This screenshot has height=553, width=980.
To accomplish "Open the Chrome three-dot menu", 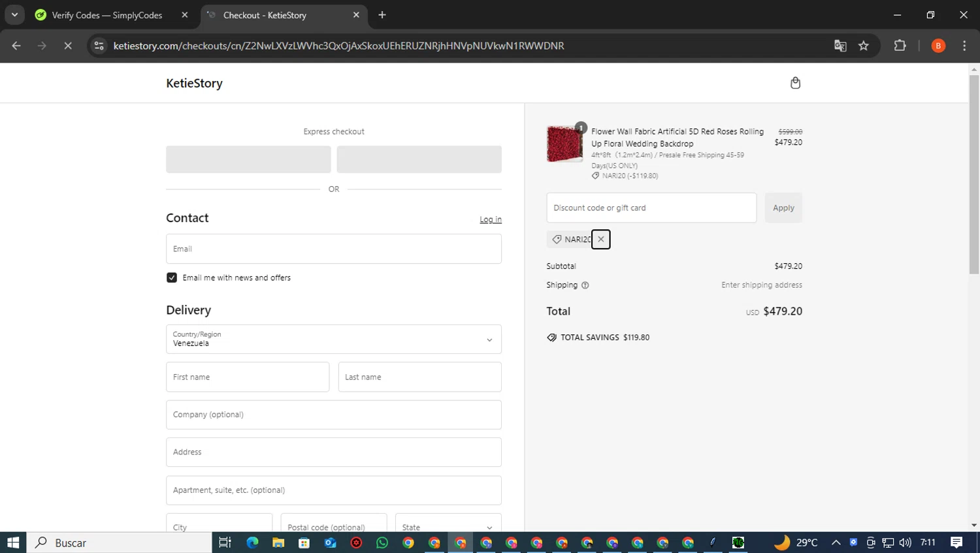I will (x=964, y=46).
